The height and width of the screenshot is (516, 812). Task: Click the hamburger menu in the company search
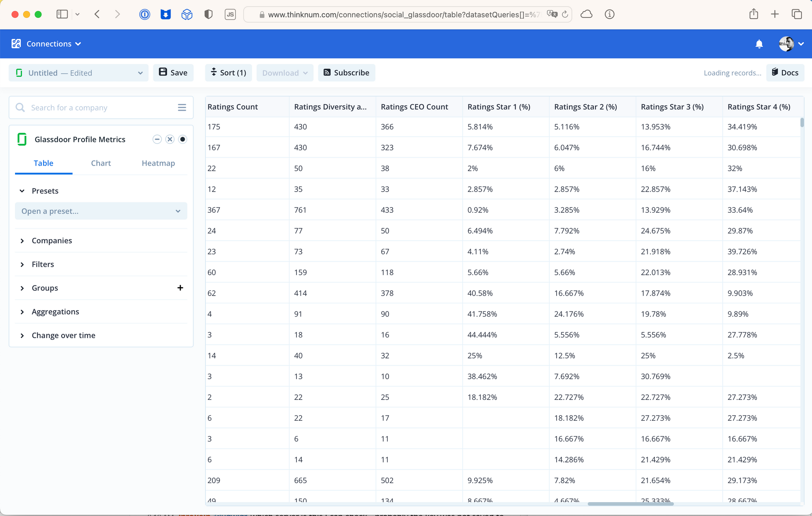(182, 108)
